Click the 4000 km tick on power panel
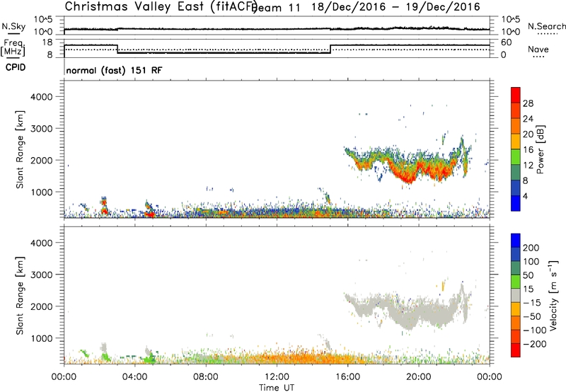Viewport: 566px width, 392px height. coord(42,97)
